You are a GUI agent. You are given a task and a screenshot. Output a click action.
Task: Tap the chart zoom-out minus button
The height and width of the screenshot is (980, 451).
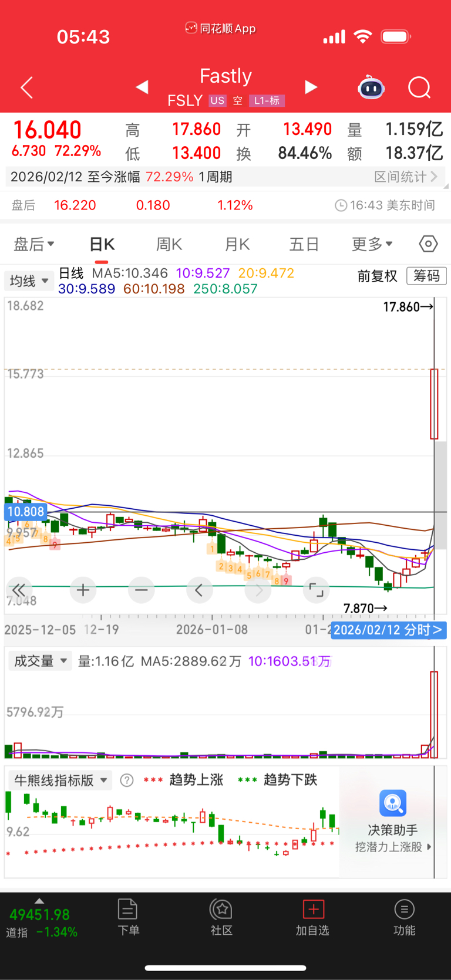click(142, 590)
